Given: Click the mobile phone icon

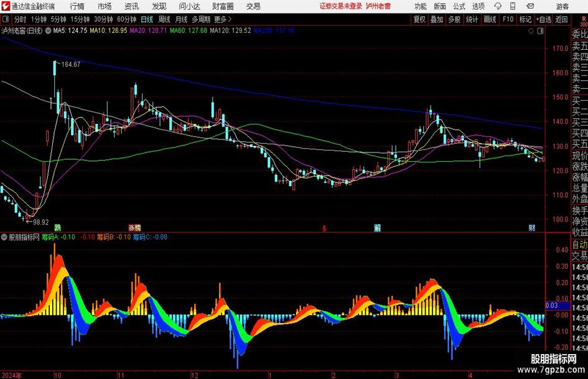Looking at the screenshot, I should tap(513, 6).
